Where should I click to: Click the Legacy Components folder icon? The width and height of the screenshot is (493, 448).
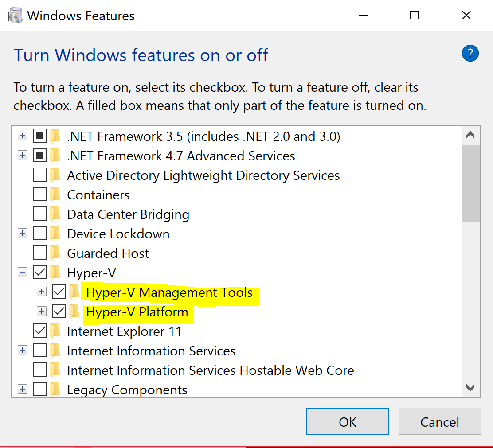tap(55, 390)
